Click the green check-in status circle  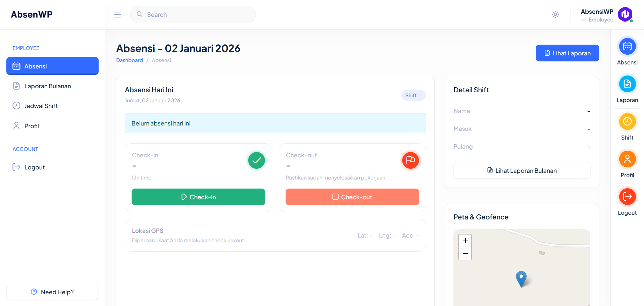[256, 160]
